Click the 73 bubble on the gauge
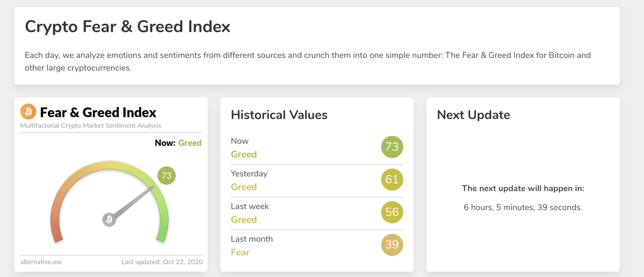Image resolution: width=644 pixels, height=277 pixels. coord(166,175)
